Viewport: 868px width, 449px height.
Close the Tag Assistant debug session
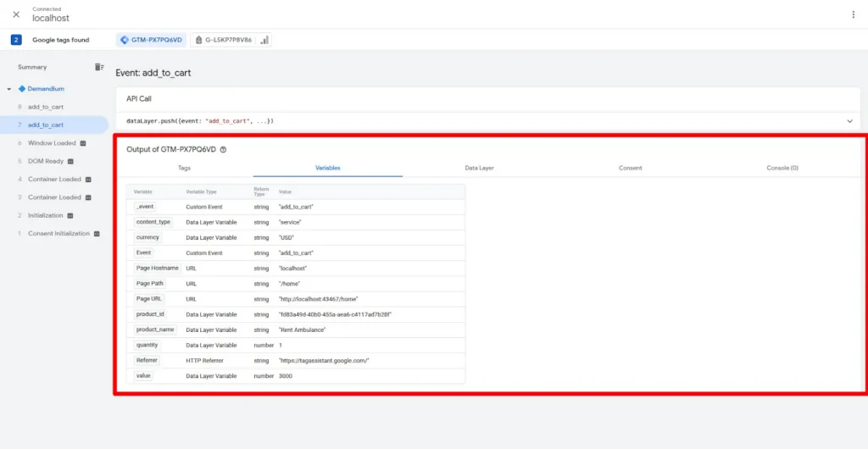pos(16,14)
